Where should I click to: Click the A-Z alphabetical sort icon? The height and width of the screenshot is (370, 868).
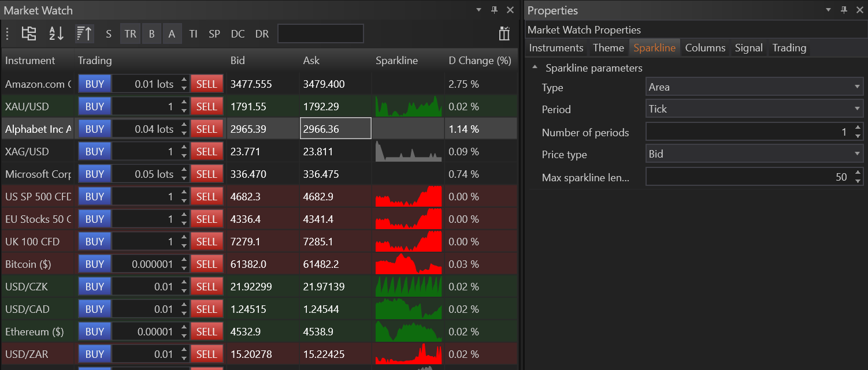[x=56, y=34]
